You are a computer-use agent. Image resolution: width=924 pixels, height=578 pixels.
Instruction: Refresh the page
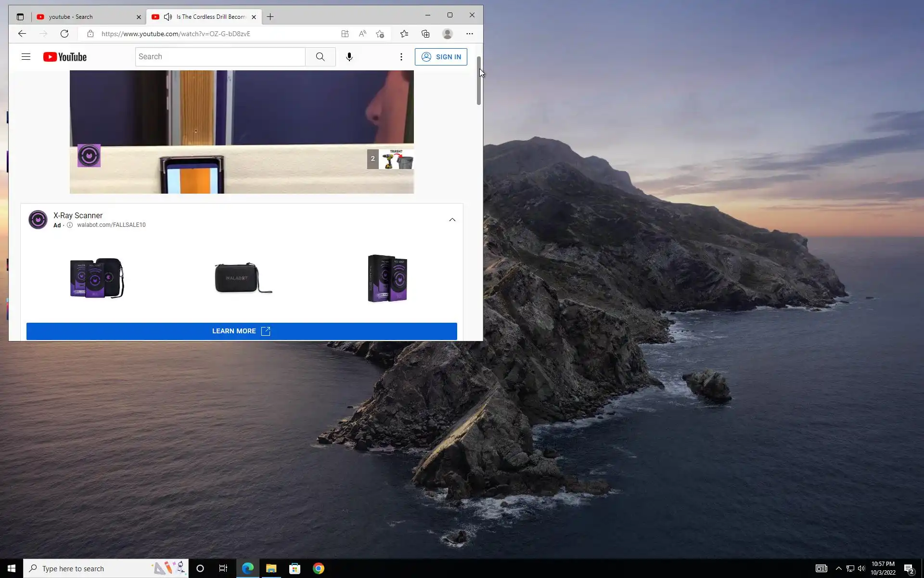tap(64, 34)
